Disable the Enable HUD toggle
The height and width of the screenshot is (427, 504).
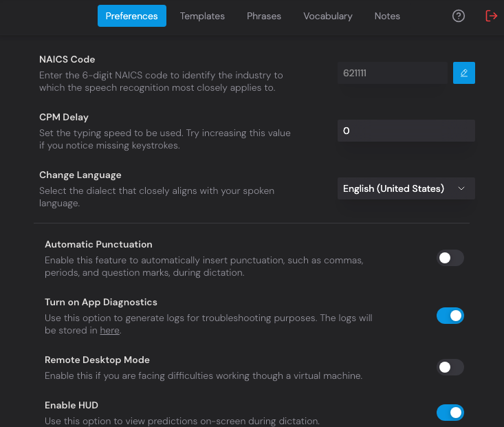tap(450, 413)
